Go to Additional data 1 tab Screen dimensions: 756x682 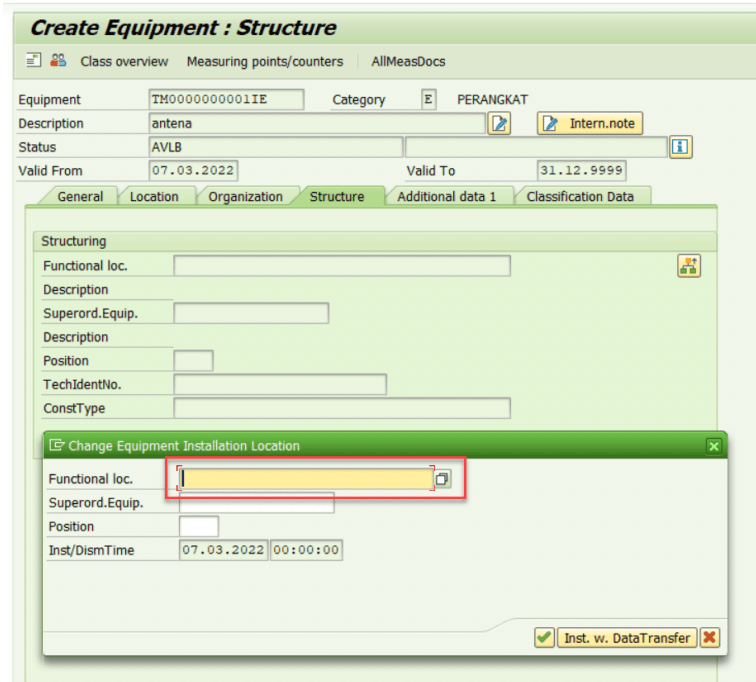click(x=446, y=197)
